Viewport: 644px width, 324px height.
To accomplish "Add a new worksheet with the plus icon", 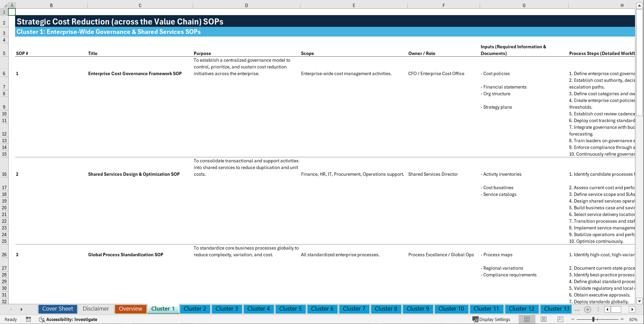I will 587,309.
